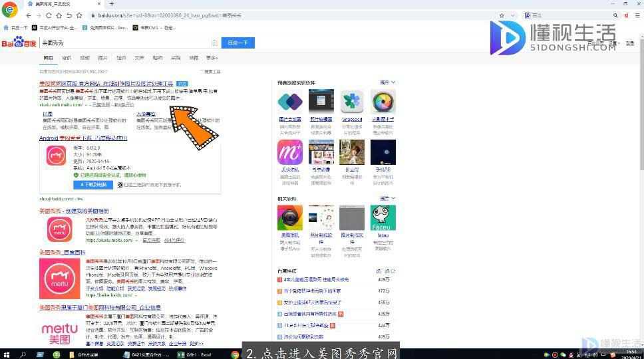Viewport: 644px width, 359px height.
Task: Click the Baike Meitu logo thumbnail
Action: coord(60,279)
